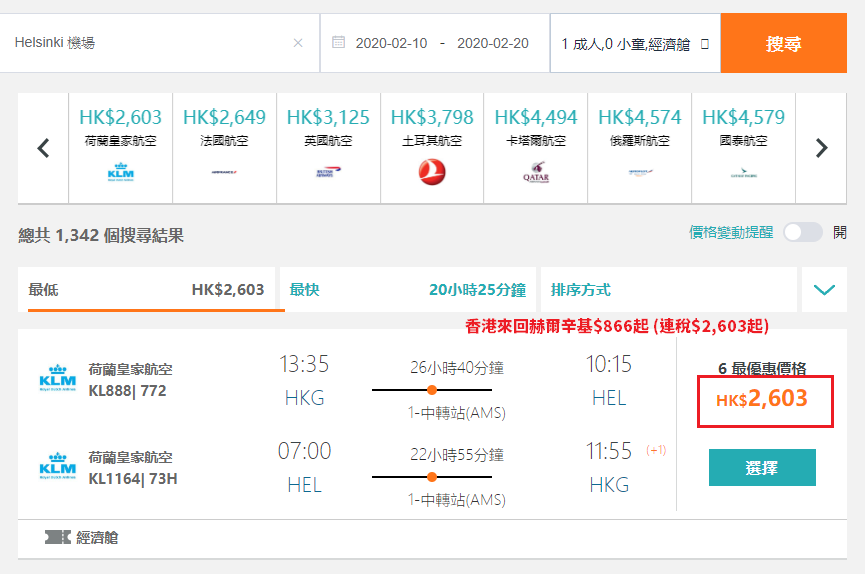865x574 pixels.
Task: Click the KLM logo for flight KL1164
Action: click(57, 466)
